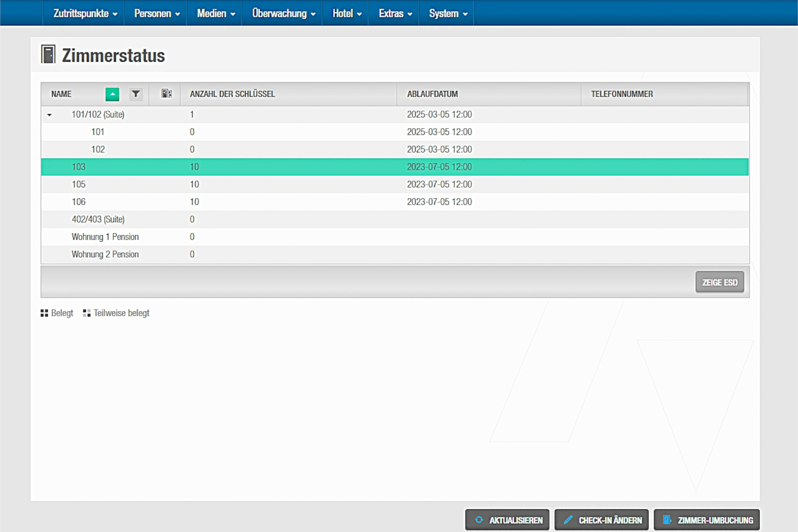Expand the System menu
Image resolution: width=798 pixels, height=532 pixels.
pyautogui.click(x=448, y=14)
